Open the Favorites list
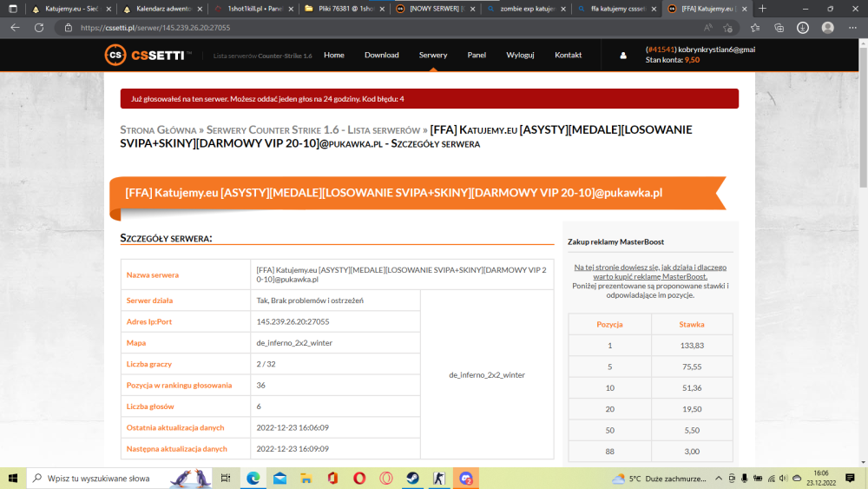Image resolution: width=868 pixels, height=489 pixels. click(755, 28)
